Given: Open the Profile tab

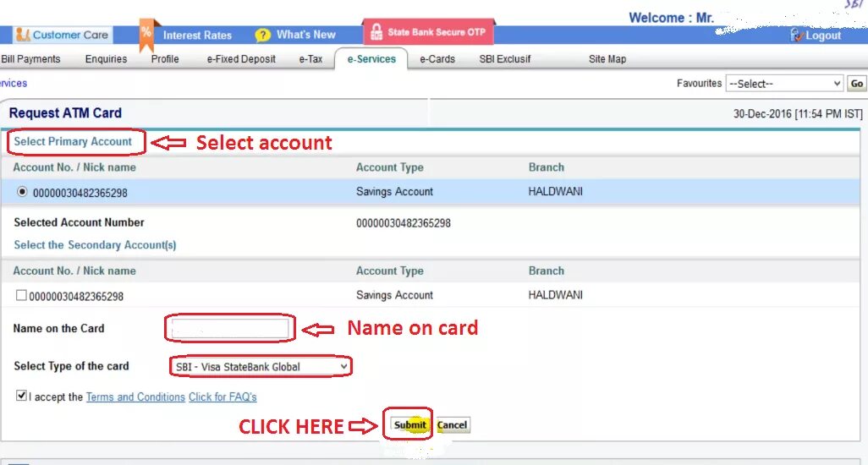Looking at the screenshot, I should pyautogui.click(x=165, y=59).
